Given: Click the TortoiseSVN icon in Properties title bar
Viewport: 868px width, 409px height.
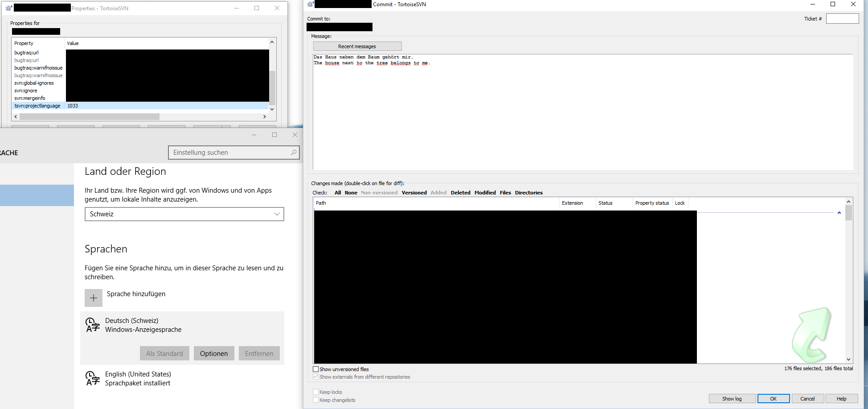Looking at the screenshot, I should coord(9,8).
